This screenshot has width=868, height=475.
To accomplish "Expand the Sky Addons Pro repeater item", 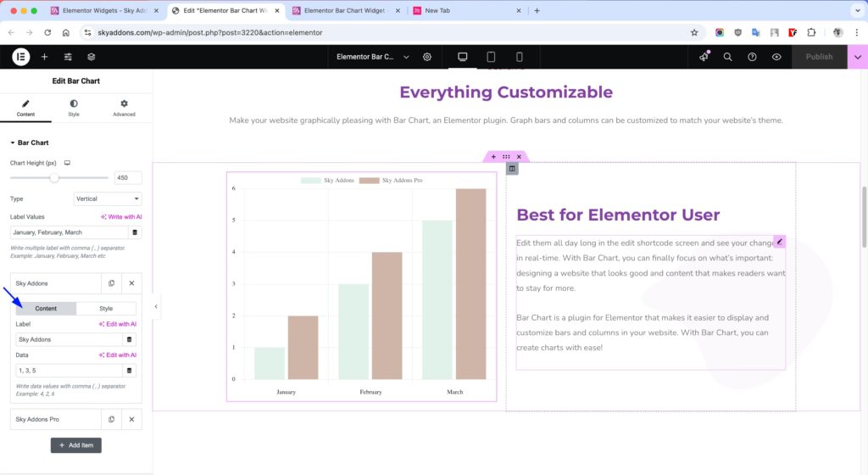I will [55, 420].
